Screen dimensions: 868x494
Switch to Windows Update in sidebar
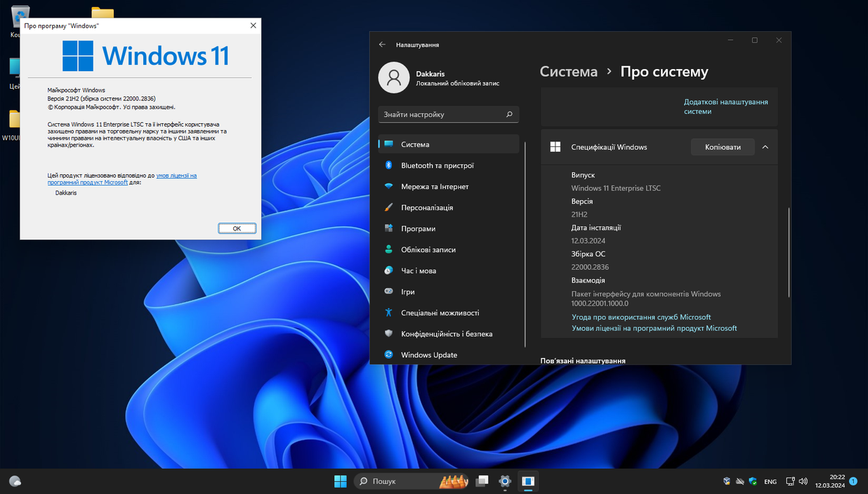(429, 354)
